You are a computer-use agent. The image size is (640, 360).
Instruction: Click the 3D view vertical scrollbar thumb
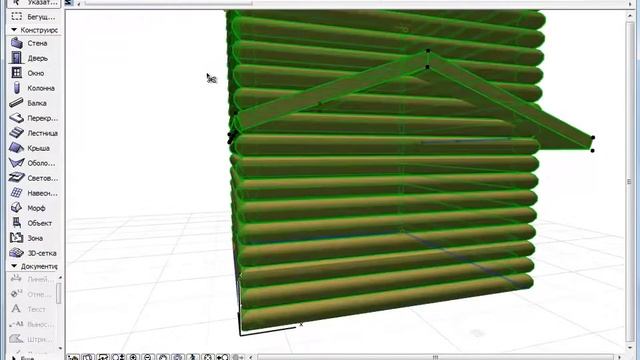[x=629, y=182]
